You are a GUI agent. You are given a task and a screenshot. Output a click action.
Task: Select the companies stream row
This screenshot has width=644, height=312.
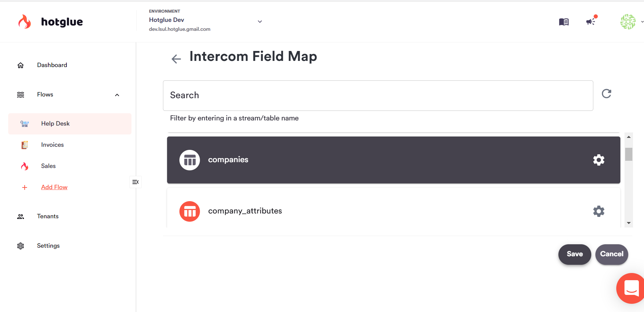click(393, 160)
